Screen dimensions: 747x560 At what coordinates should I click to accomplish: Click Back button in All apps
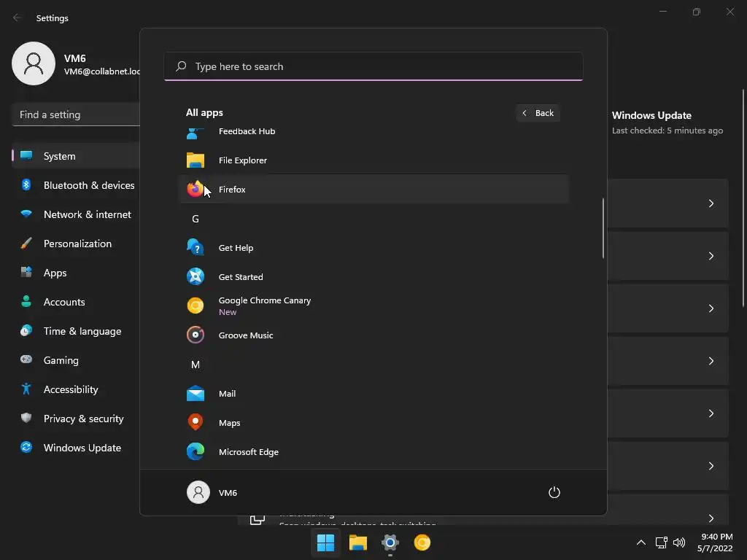click(538, 113)
